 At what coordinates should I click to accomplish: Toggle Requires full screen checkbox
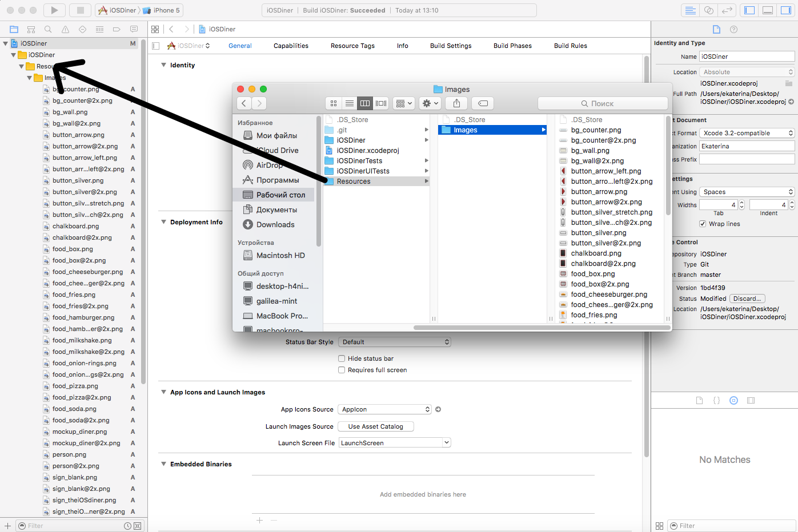342,370
